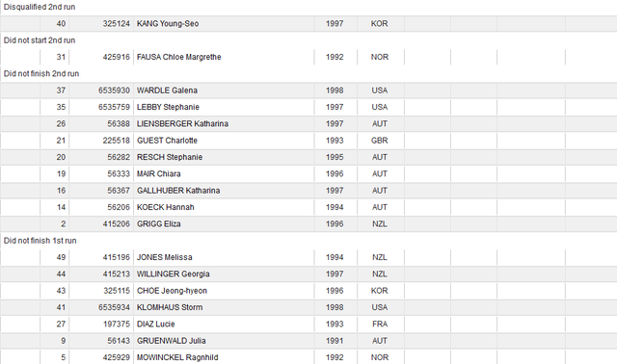Select the name CHOE Jeong-hyeon
Image resolution: width=617 pixels, height=364 pixels.
tap(172, 291)
